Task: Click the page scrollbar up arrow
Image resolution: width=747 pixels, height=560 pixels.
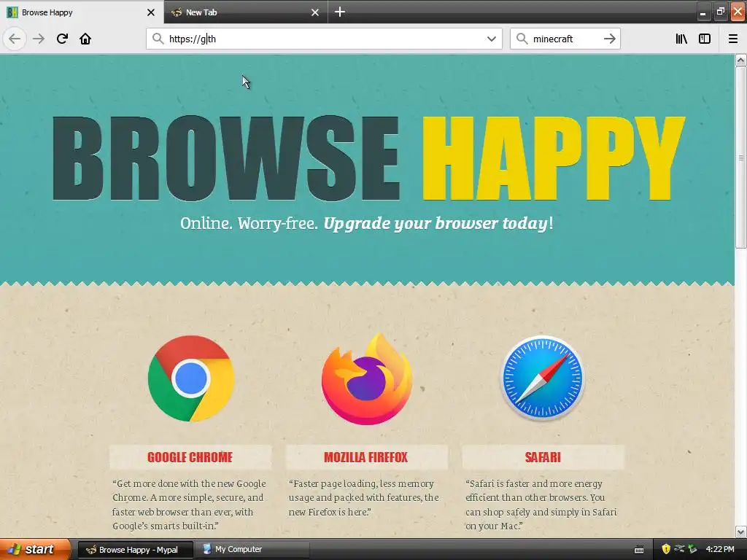Action: [740, 60]
